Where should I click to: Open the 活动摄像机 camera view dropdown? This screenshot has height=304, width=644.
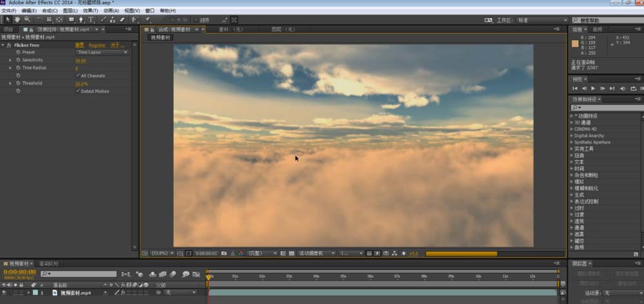coord(317,254)
